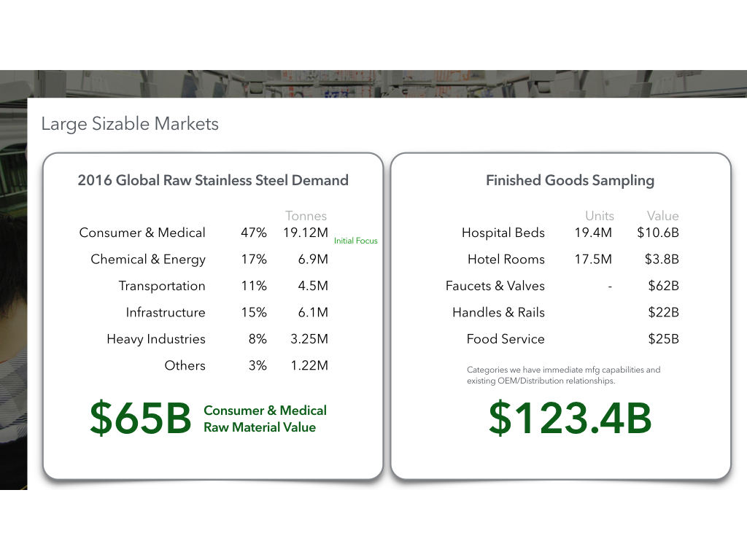Click the 'Large Sizable Markets' slide title
The width and height of the screenshot is (747, 560).
(130, 124)
